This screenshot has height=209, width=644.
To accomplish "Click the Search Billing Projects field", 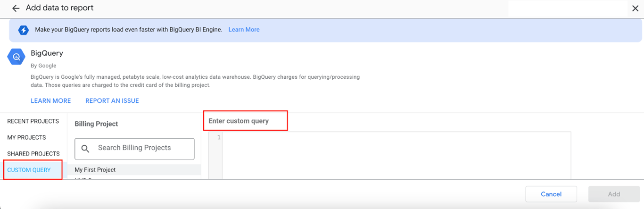I will [134, 149].
